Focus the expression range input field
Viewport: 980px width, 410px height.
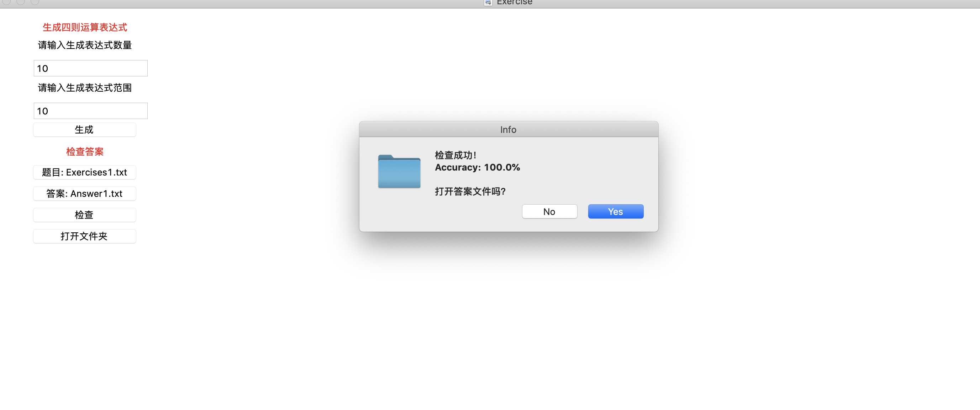[x=90, y=111]
